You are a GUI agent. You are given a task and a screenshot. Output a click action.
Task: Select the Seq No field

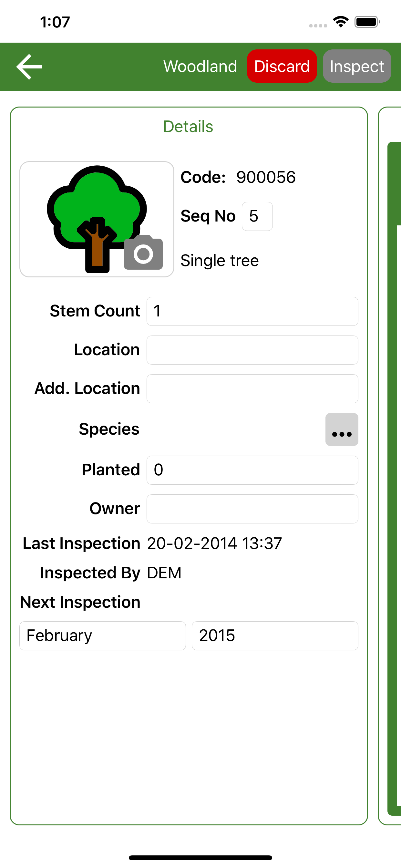(x=257, y=216)
